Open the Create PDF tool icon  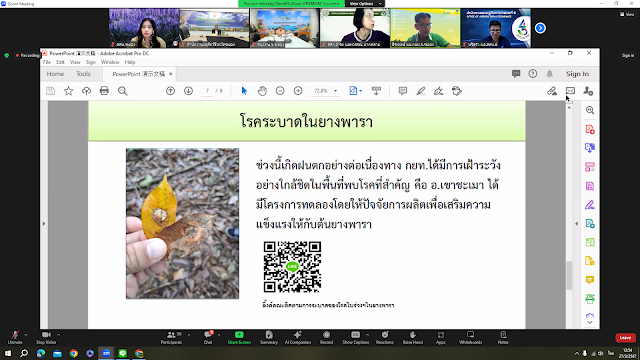point(590,129)
